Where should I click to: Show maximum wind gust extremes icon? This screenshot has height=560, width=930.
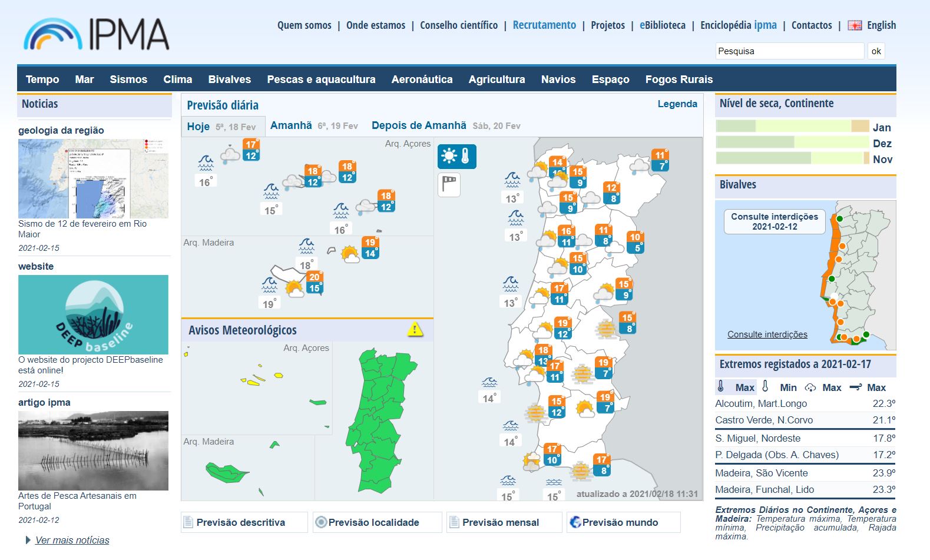(855, 387)
